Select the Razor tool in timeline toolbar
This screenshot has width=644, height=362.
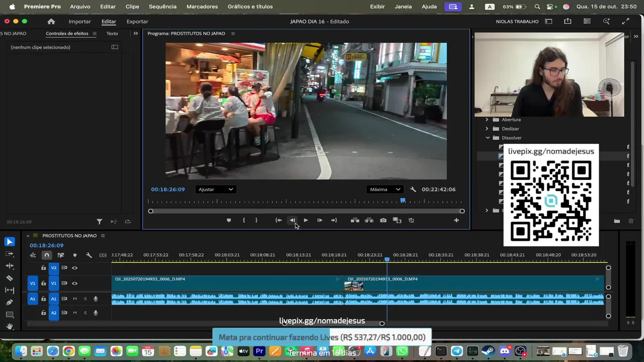coord(9,278)
